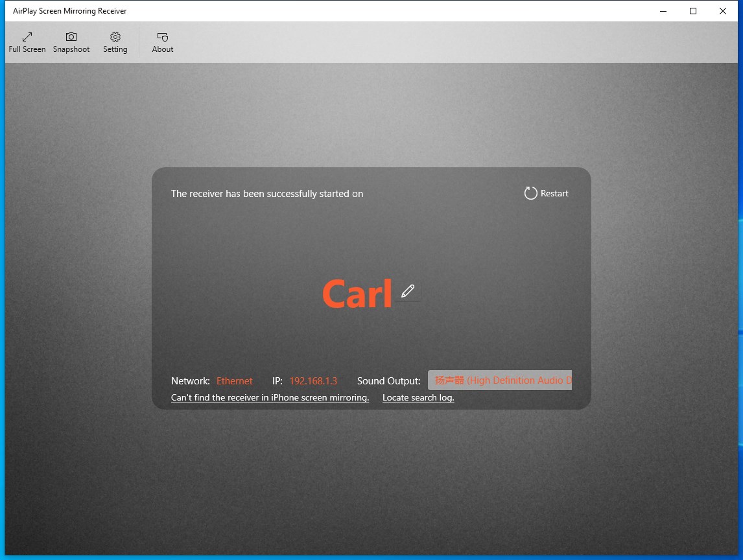Minimize the AirPlay Receiver window
The width and height of the screenshot is (743, 560).
[663, 11]
